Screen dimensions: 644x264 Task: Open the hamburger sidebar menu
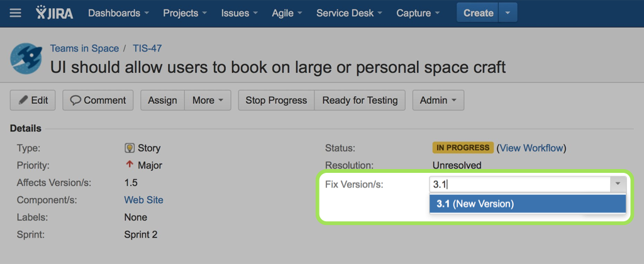[x=15, y=13]
